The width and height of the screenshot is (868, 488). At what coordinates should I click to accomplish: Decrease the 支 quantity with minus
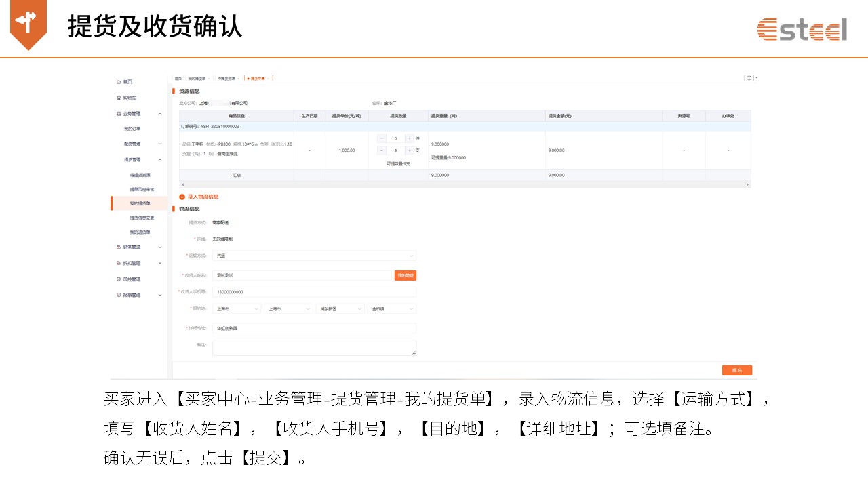[382, 150]
